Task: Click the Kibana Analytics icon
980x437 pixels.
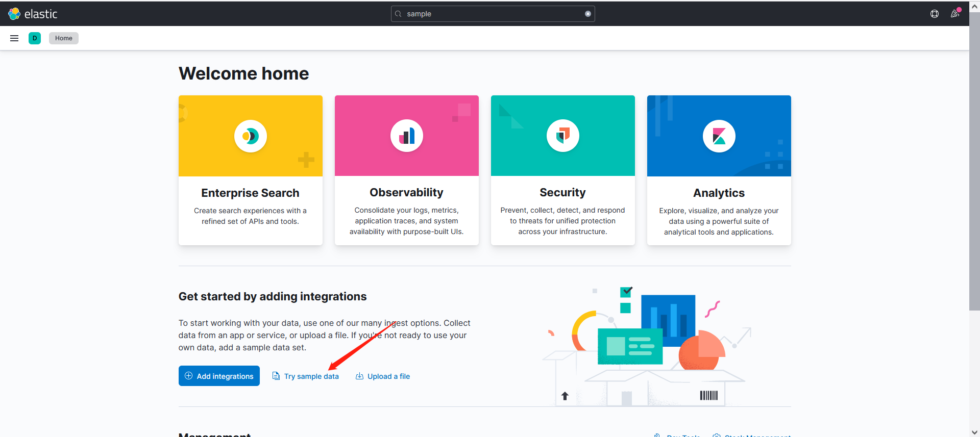Action: (719, 136)
